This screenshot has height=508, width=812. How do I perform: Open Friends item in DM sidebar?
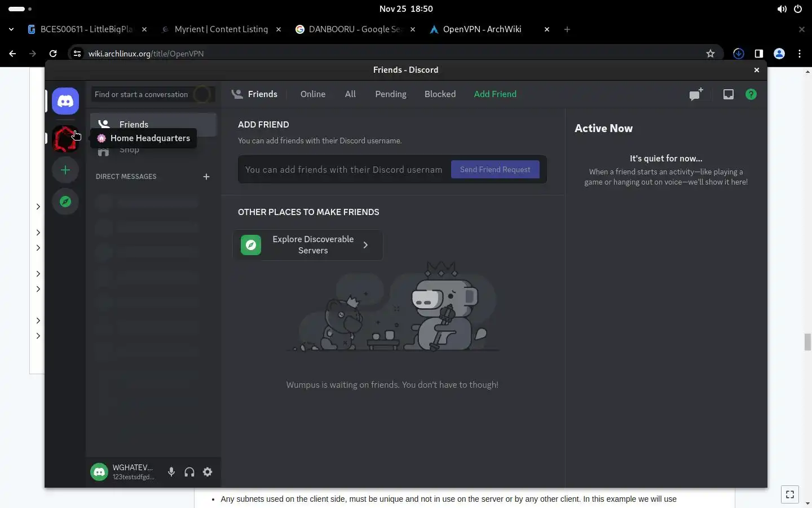153,124
